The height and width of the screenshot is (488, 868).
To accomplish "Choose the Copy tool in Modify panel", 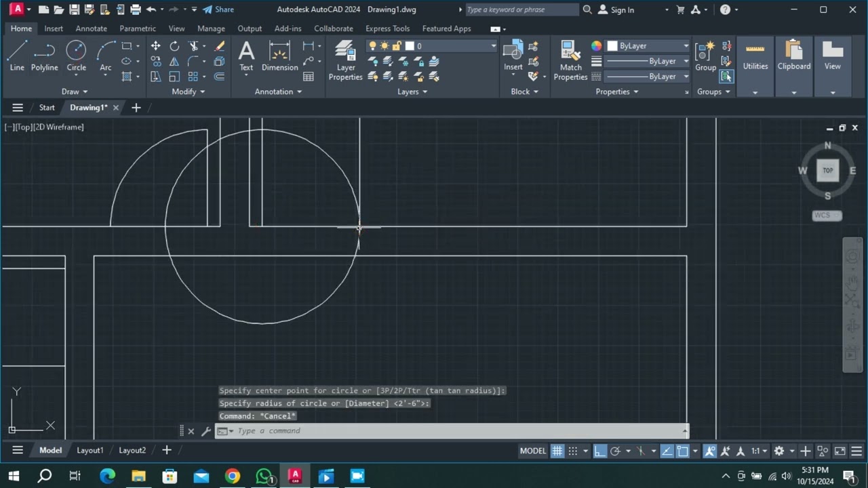I will [156, 62].
